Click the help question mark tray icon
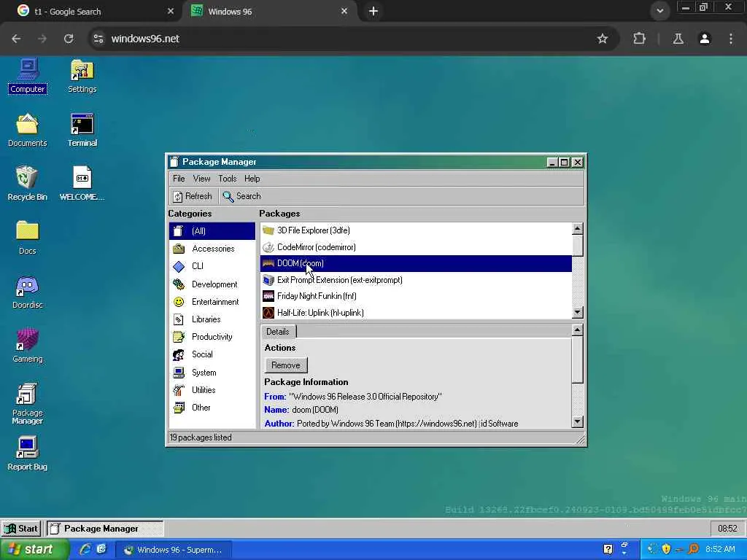This screenshot has height=560, width=747. click(608, 549)
